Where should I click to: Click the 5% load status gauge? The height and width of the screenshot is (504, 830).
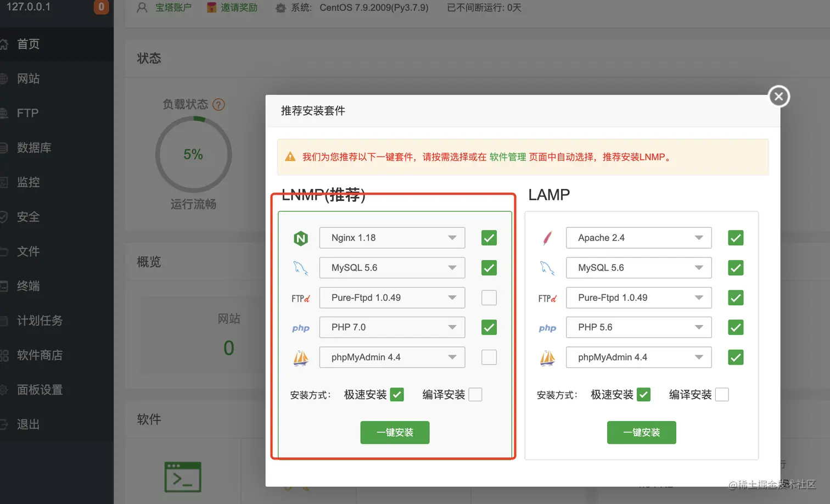coord(193,154)
